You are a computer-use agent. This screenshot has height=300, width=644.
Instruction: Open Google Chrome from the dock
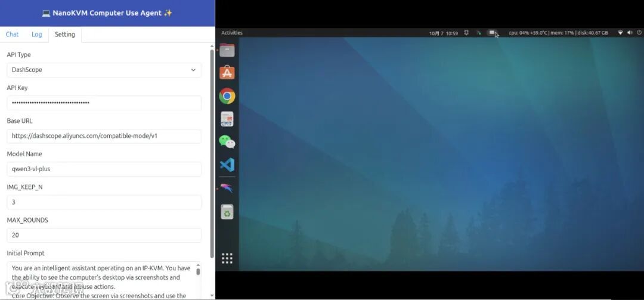tap(227, 96)
